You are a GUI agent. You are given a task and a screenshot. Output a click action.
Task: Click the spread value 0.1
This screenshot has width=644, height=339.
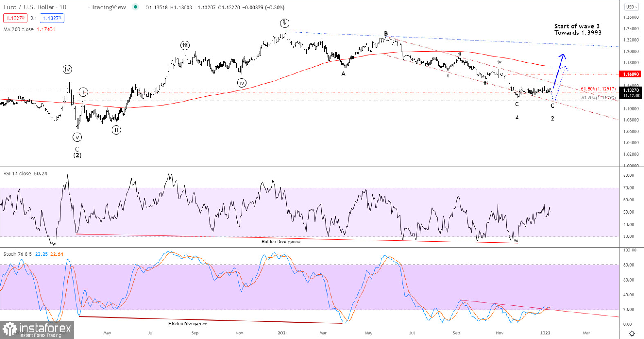34,18
